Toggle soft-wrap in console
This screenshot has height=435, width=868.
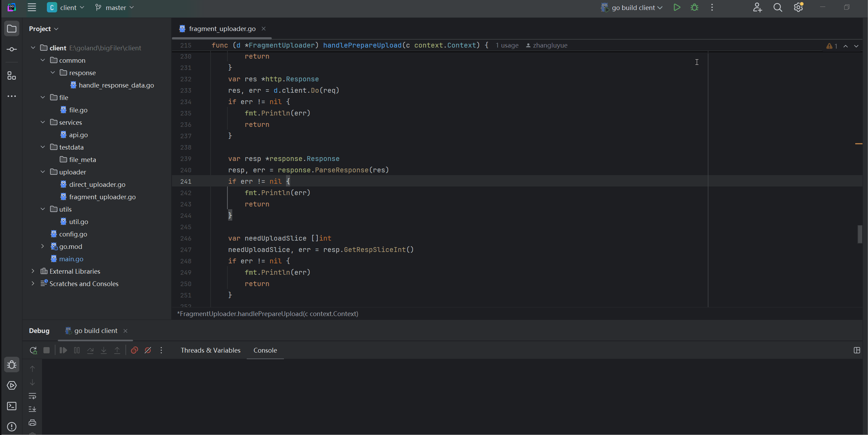[32, 396]
